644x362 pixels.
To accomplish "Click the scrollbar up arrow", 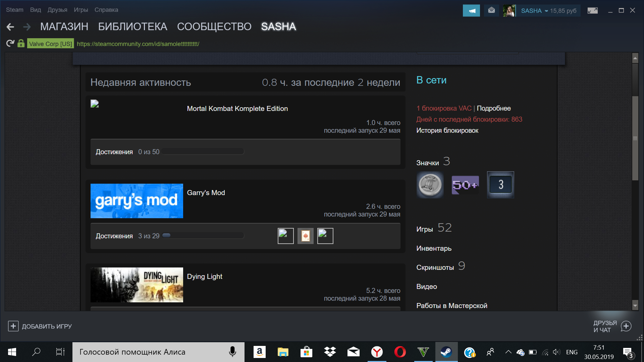I will click(635, 58).
